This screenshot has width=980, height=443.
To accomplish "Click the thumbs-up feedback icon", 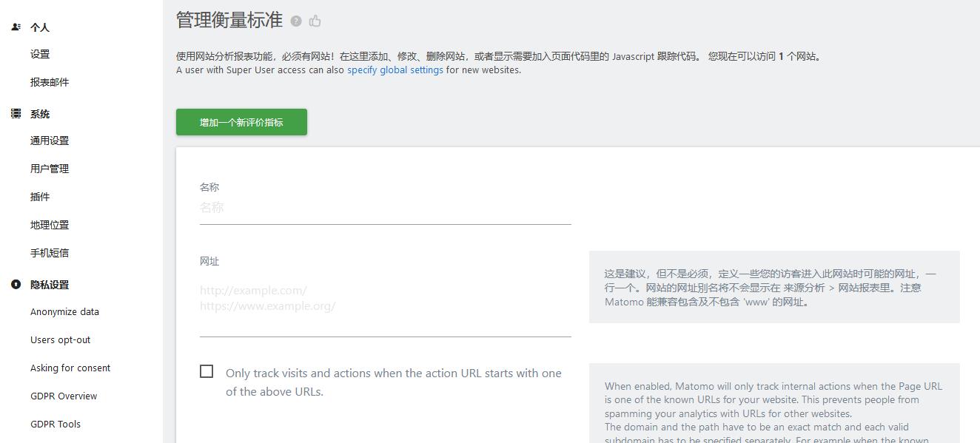I will [315, 21].
